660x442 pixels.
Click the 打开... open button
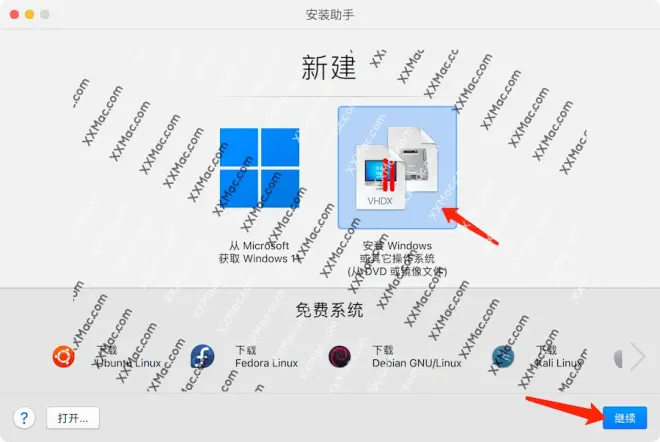pyautogui.click(x=73, y=418)
